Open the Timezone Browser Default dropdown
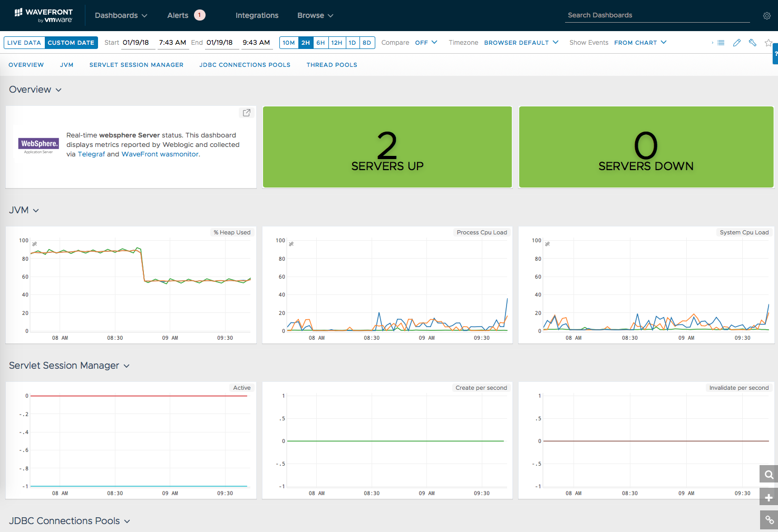 coord(521,43)
